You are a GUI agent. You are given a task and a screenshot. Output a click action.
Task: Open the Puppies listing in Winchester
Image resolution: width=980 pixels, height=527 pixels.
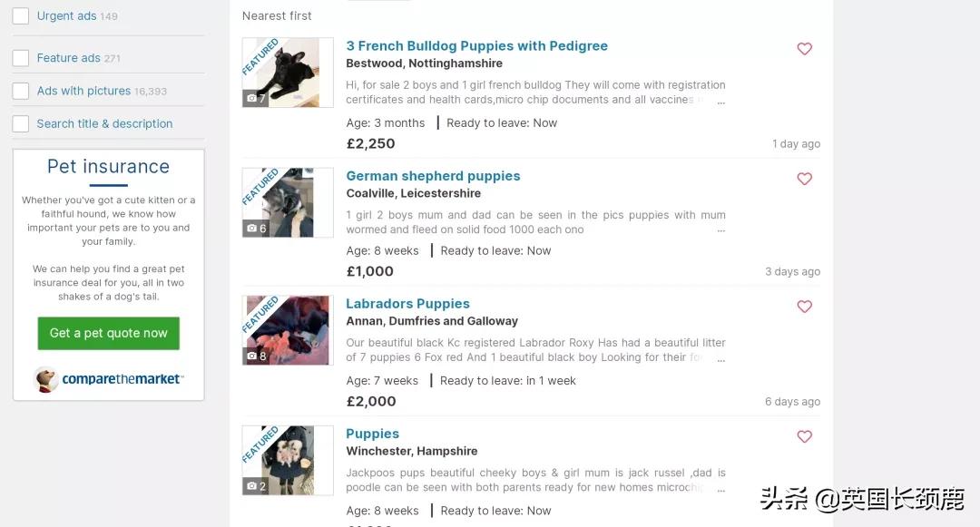pos(372,434)
